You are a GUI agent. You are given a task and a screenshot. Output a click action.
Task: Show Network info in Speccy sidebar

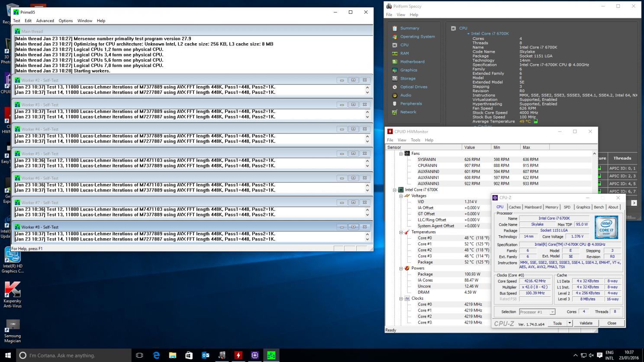point(408,112)
